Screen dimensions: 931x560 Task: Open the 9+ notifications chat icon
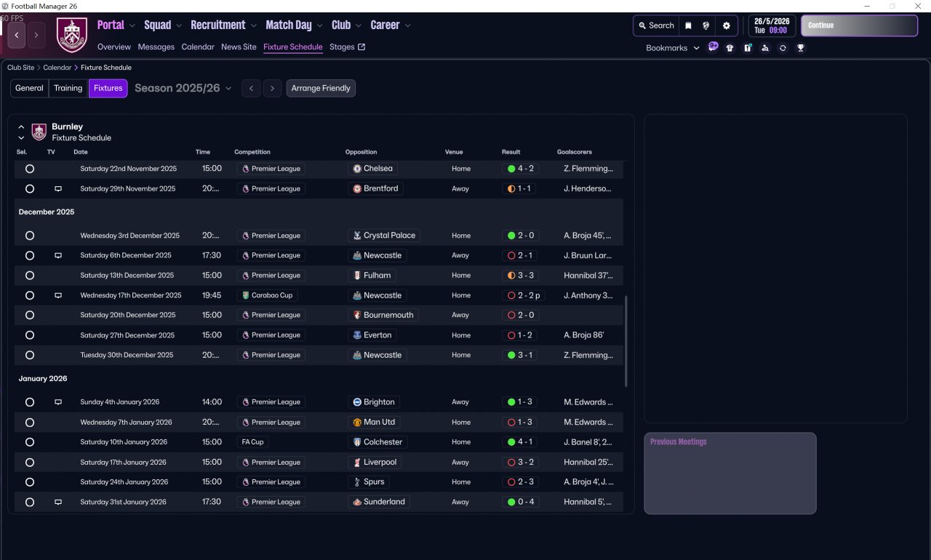pos(713,47)
